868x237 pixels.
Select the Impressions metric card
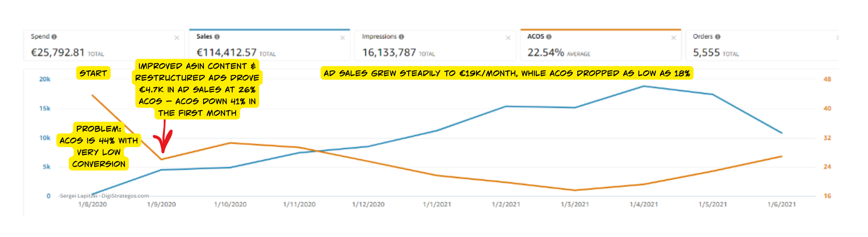[x=435, y=45]
